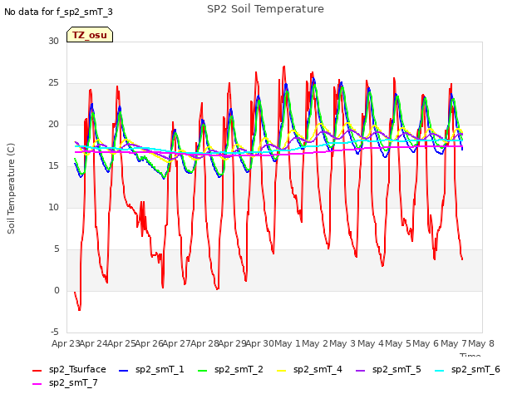Click the 0 y-axis tick label

click(57, 290)
